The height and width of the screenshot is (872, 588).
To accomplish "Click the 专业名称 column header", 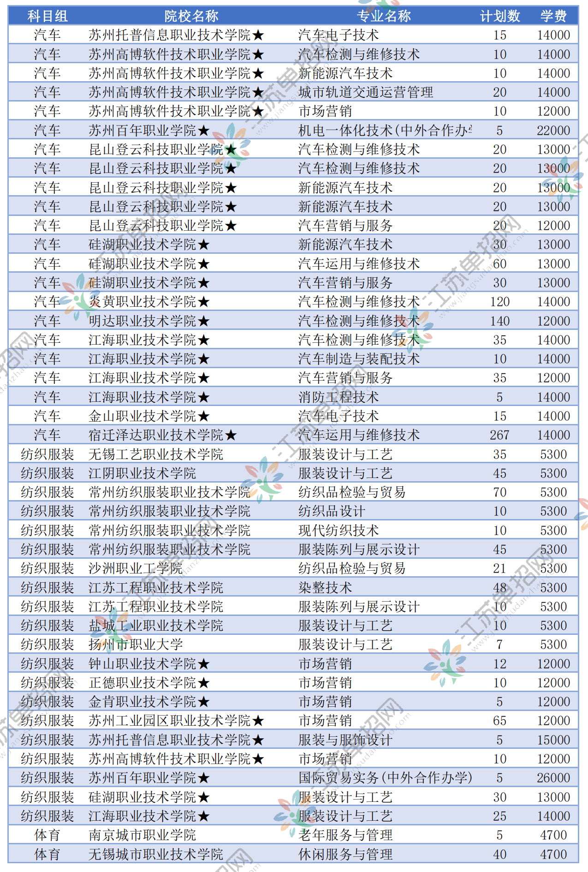I will point(384,16).
